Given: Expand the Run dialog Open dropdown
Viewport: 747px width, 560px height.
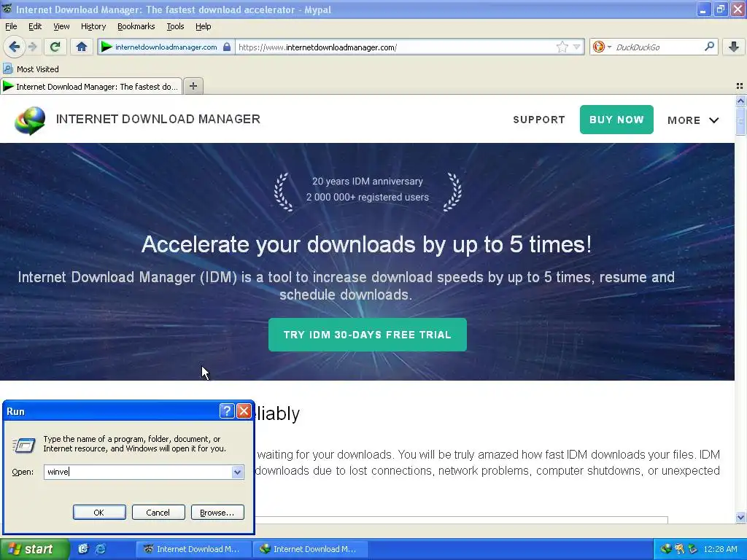Looking at the screenshot, I should click(237, 472).
